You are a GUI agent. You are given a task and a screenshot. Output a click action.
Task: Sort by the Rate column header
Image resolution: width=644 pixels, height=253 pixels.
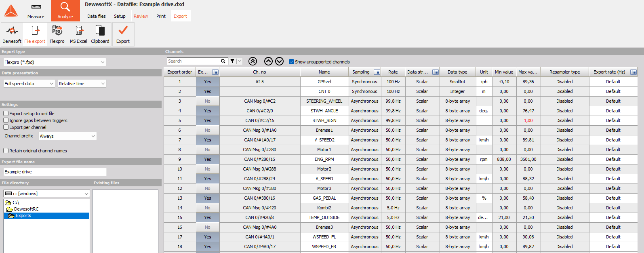pos(393,72)
